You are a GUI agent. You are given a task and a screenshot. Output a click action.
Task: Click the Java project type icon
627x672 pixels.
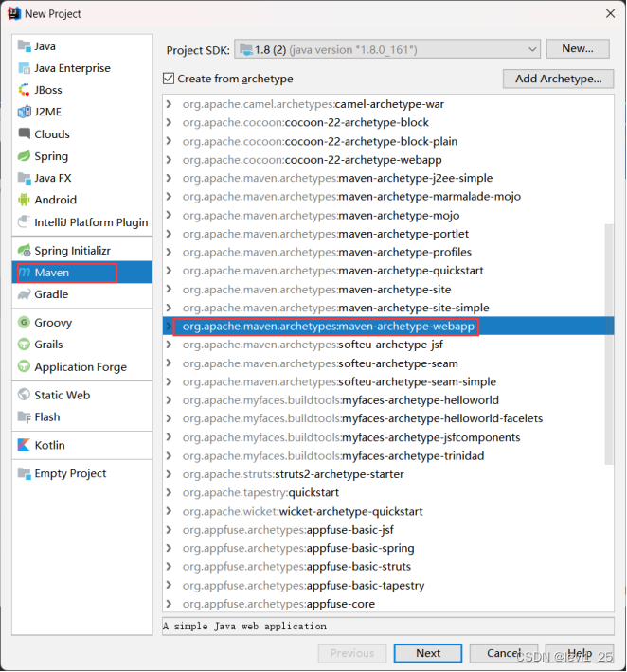(24, 45)
